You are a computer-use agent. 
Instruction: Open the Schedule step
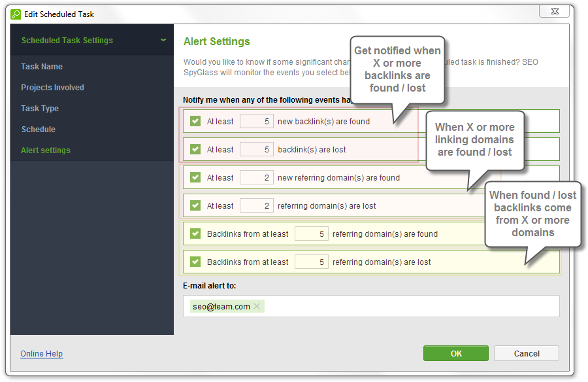click(x=39, y=130)
